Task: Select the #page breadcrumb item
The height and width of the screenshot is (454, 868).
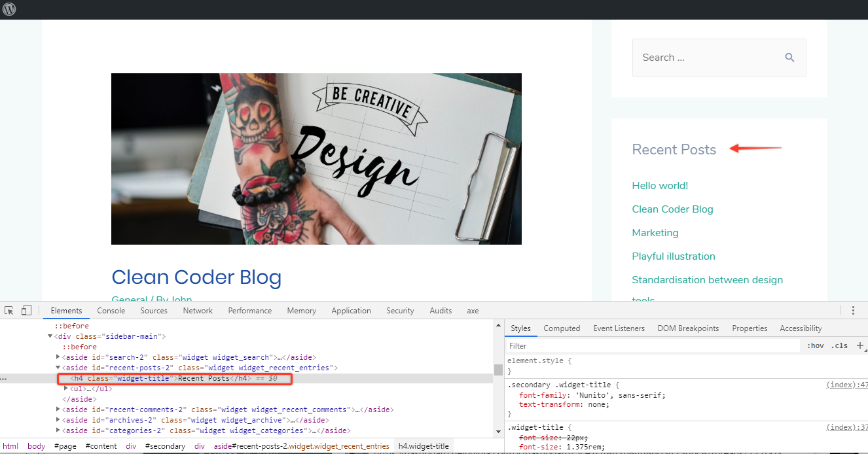Action: click(x=65, y=446)
